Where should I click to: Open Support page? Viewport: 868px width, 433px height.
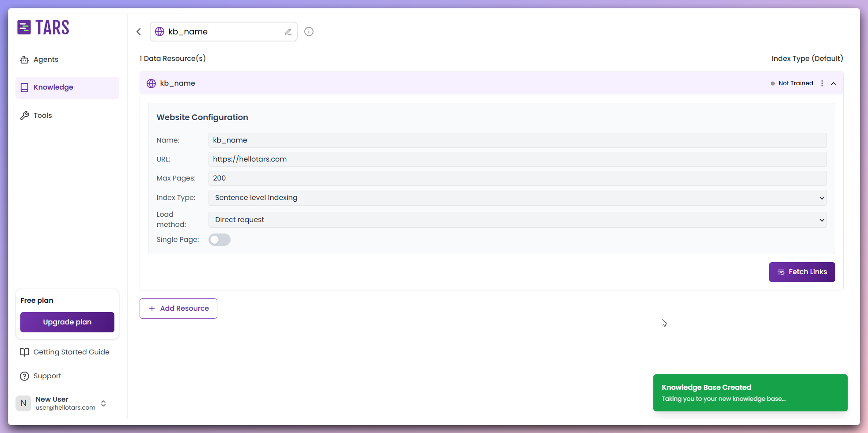tap(41, 376)
